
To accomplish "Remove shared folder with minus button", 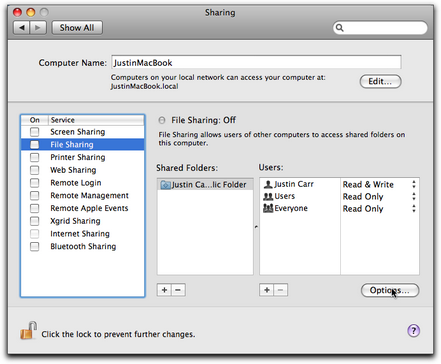I will pyautogui.click(x=178, y=290).
